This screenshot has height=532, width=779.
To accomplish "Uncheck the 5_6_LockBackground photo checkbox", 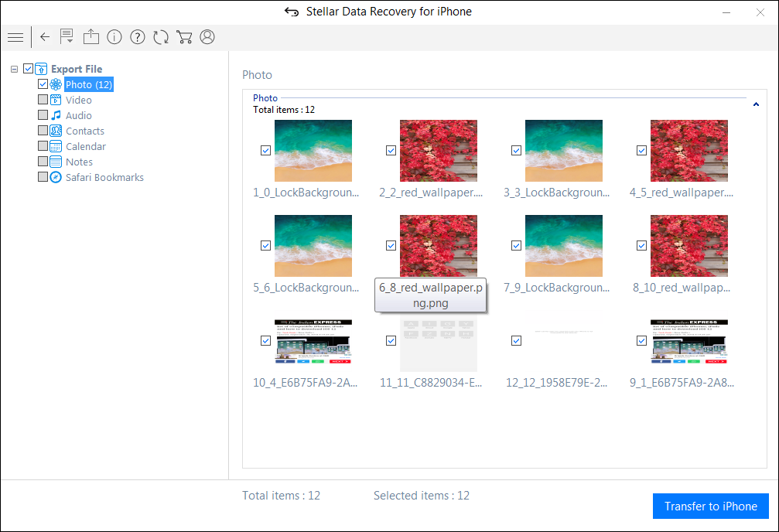I will pos(266,245).
